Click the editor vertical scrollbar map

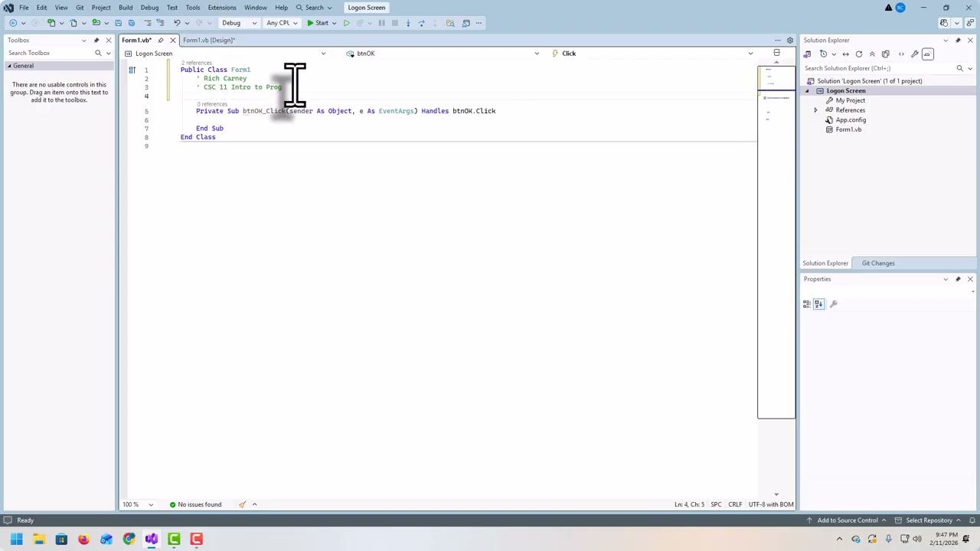(x=776, y=242)
